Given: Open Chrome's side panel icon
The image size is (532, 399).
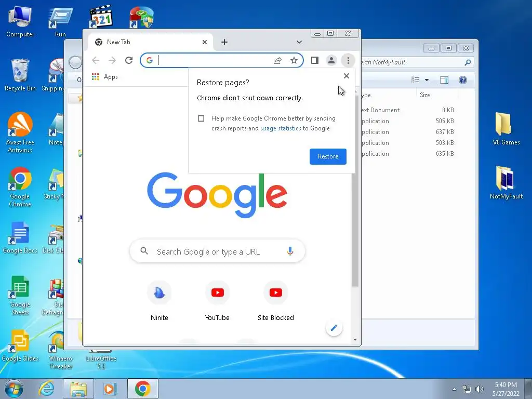Looking at the screenshot, I should (x=314, y=60).
